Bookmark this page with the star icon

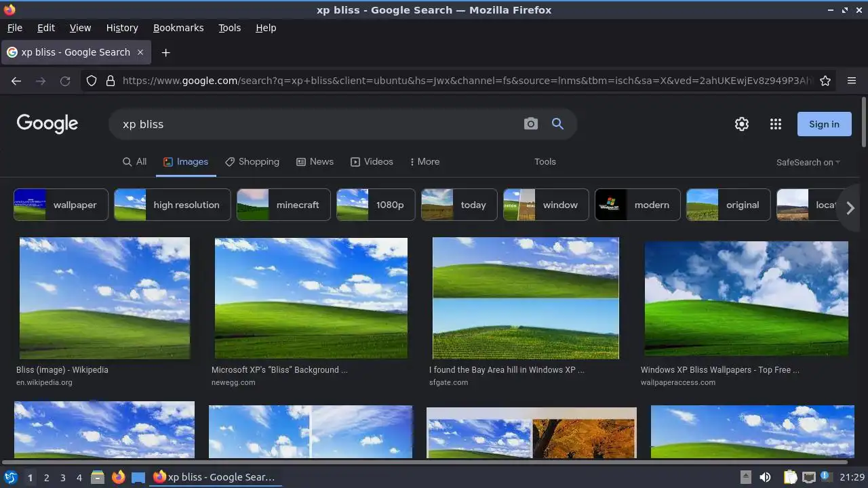click(825, 81)
